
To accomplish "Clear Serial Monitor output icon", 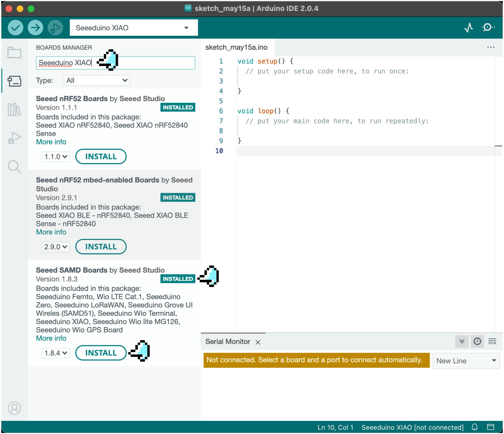I will click(x=492, y=342).
